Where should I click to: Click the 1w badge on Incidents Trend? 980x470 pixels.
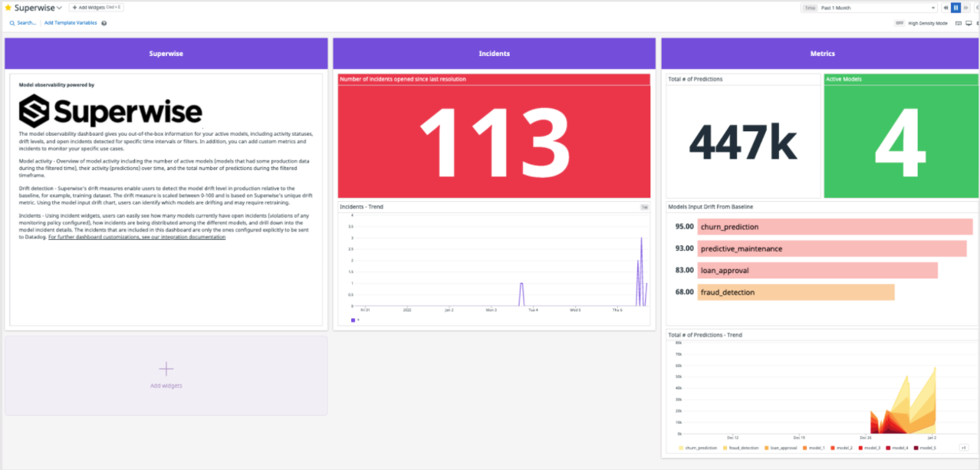pos(644,207)
